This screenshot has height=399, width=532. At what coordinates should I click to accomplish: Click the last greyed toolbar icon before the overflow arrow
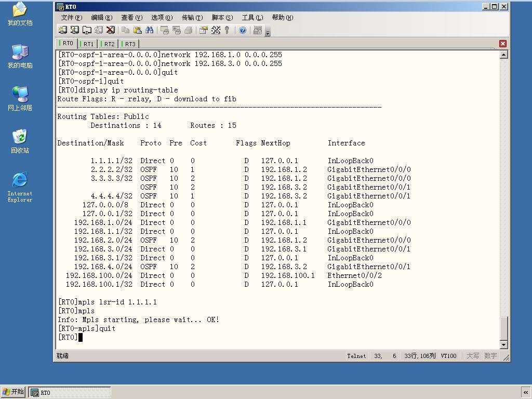(258, 30)
